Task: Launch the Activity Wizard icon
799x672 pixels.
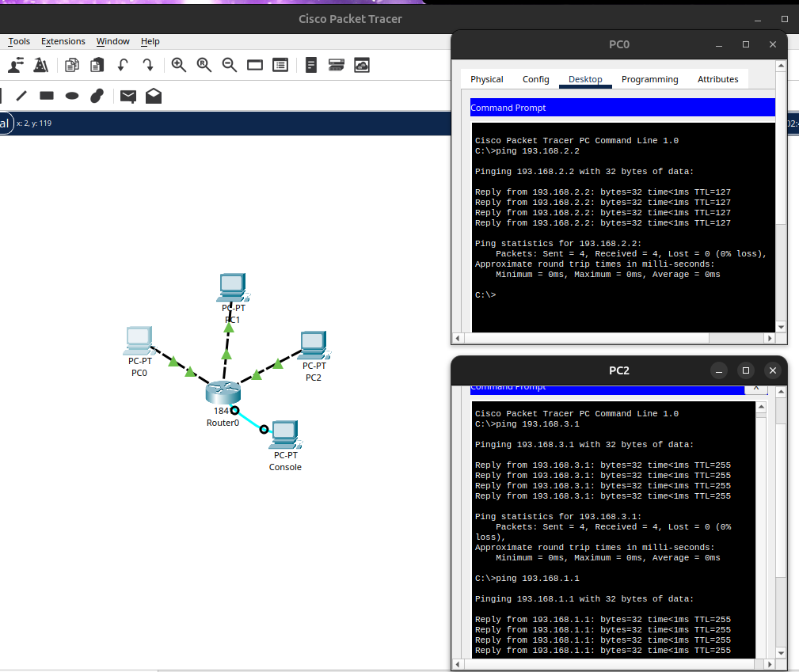Action: [40, 65]
